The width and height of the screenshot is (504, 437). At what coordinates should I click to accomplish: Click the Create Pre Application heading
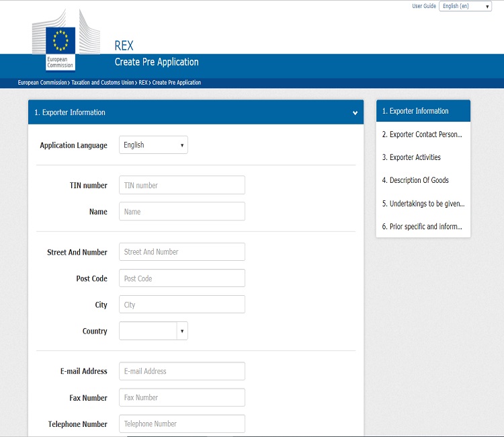[x=157, y=62]
